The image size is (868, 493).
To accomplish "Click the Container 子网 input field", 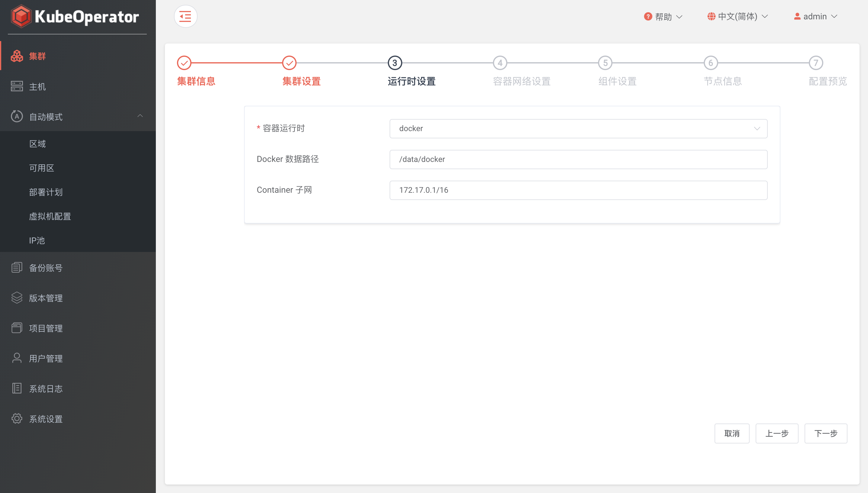I will (578, 190).
